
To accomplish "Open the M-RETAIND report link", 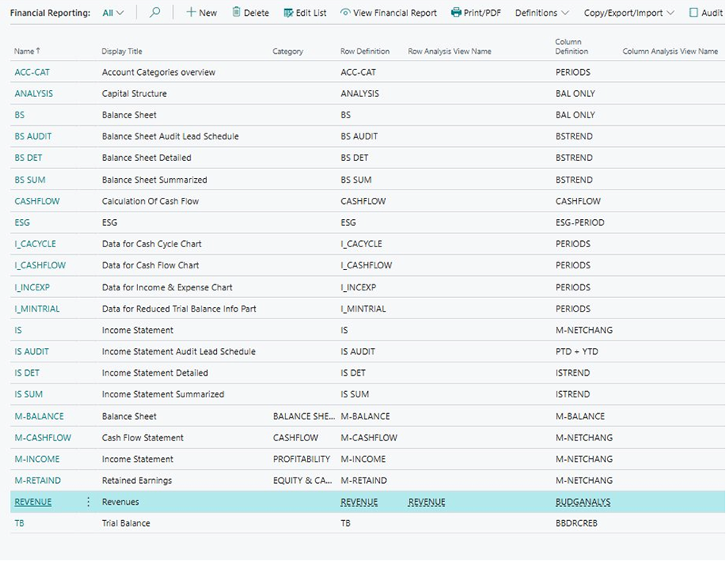I will [38, 481].
